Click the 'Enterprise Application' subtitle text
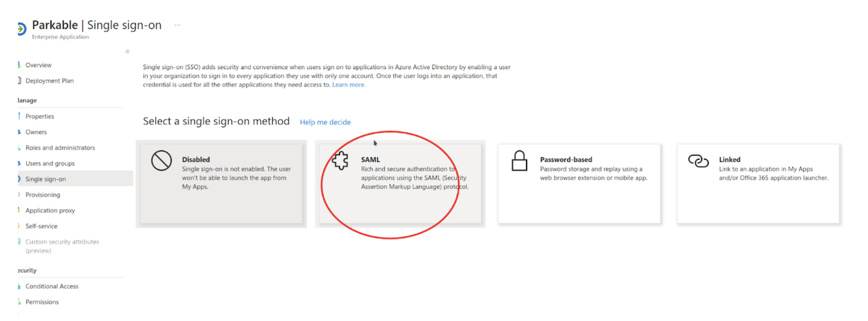This screenshot has height=321, width=868. pyautogui.click(x=60, y=37)
